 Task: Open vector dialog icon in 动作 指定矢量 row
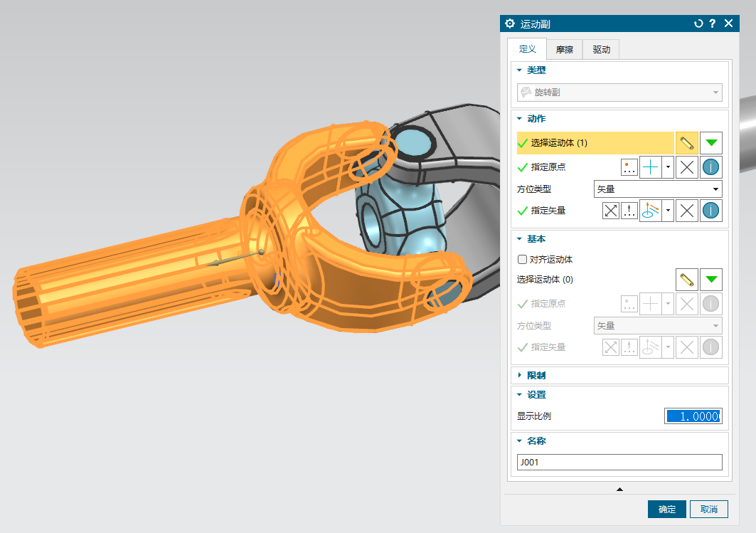(x=629, y=211)
